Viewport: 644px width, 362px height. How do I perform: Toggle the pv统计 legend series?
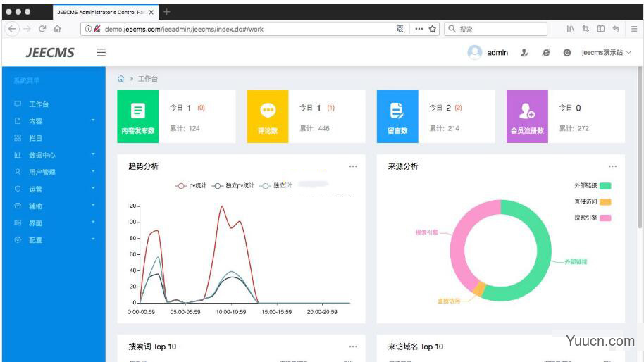coord(191,185)
